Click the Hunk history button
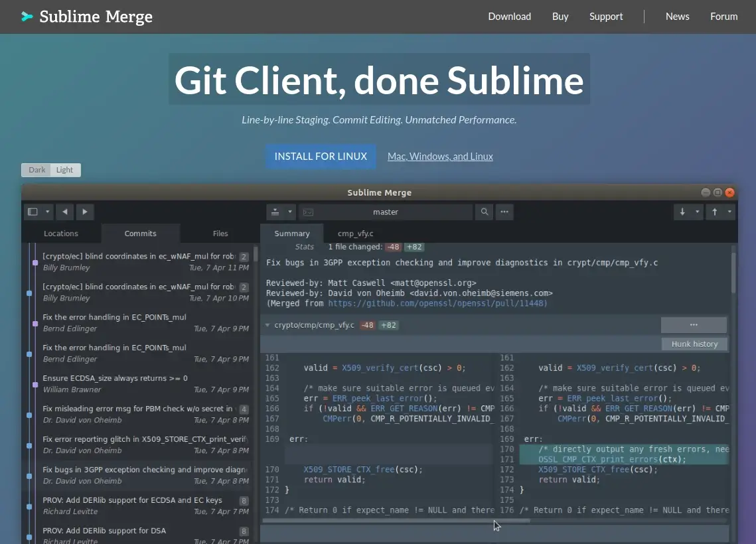The image size is (756, 544). tap(694, 344)
